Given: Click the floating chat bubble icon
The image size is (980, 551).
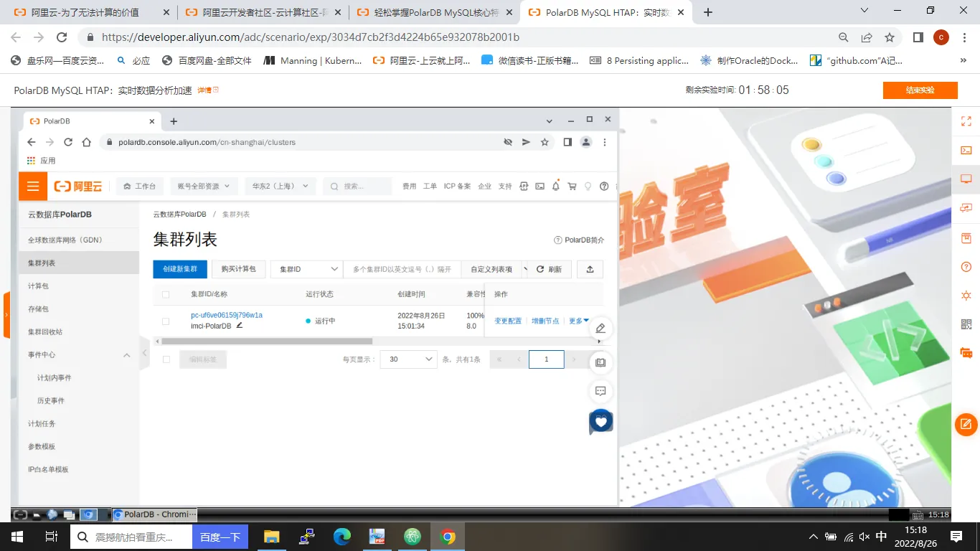Looking at the screenshot, I should [600, 391].
